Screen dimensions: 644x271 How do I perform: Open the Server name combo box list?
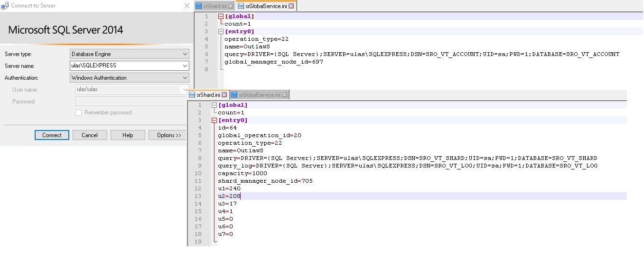(x=185, y=66)
